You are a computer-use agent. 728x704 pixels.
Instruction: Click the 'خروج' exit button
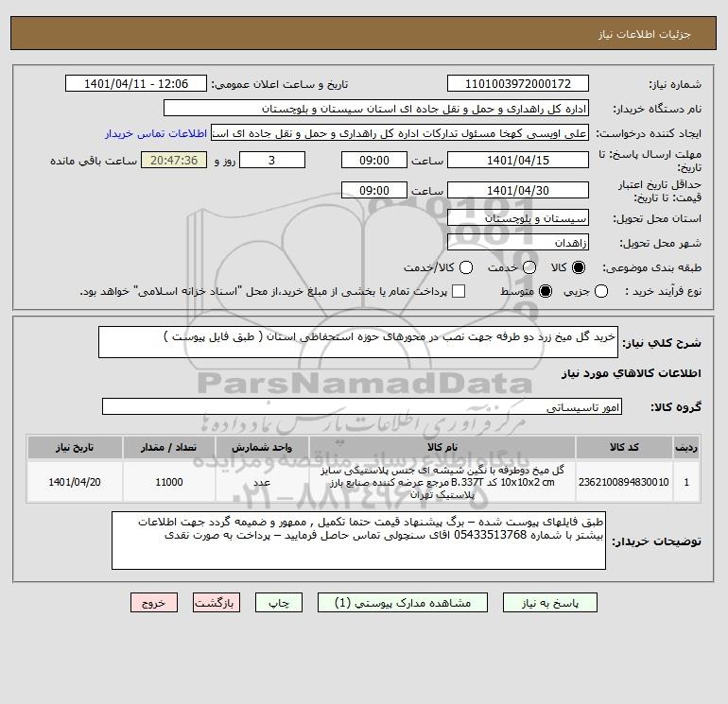point(154,603)
